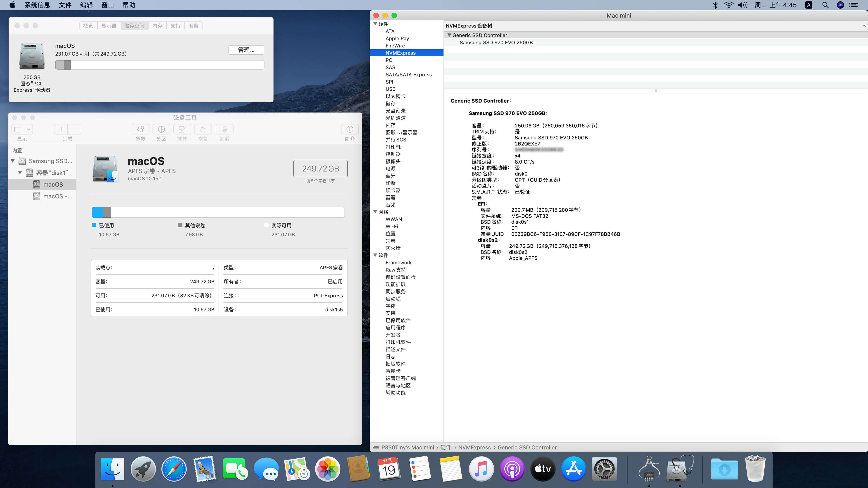Switch to the 内存 memory tab
The height and width of the screenshot is (488, 868).
click(157, 26)
